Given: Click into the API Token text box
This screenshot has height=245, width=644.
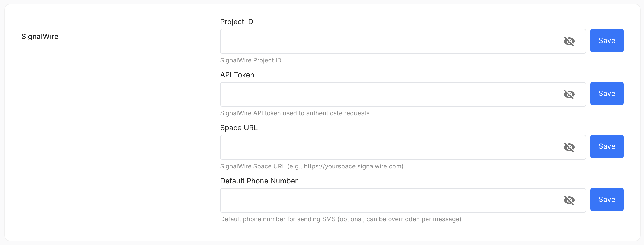Looking at the screenshot, I should [387, 94].
